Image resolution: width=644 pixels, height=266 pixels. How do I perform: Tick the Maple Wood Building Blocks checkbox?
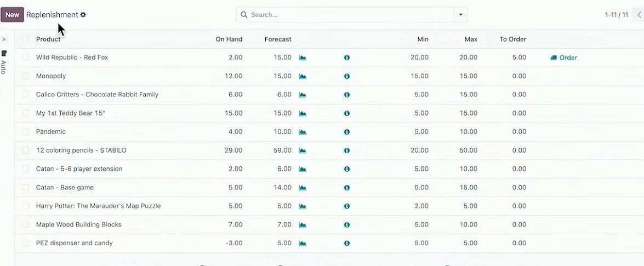(x=25, y=224)
